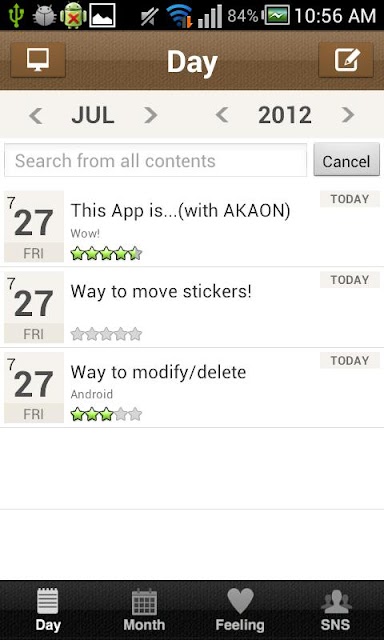Image resolution: width=384 pixels, height=640 pixels.
Task: Click star rating of AKAON entry
Action: click(106, 253)
